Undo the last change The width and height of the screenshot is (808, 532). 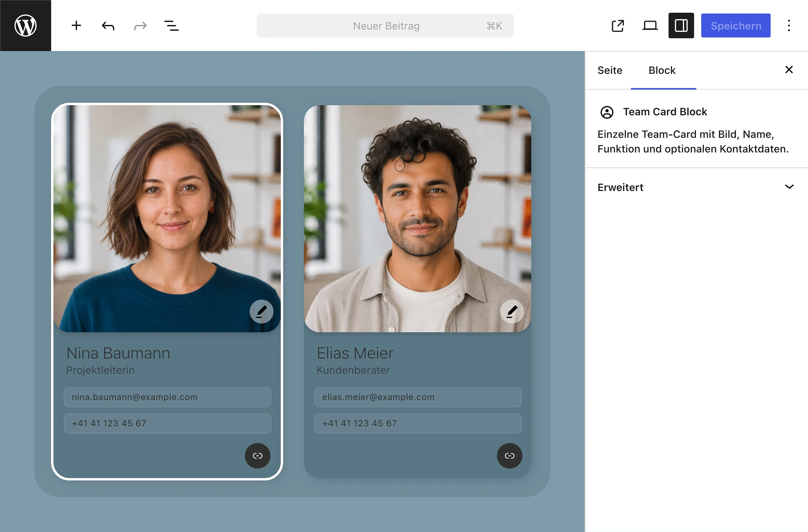tap(108, 26)
